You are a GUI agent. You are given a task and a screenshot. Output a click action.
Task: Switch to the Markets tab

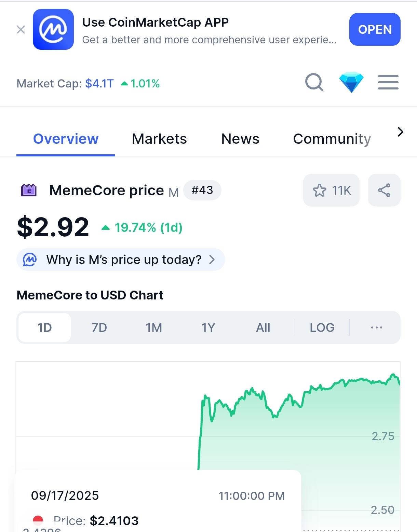(159, 139)
